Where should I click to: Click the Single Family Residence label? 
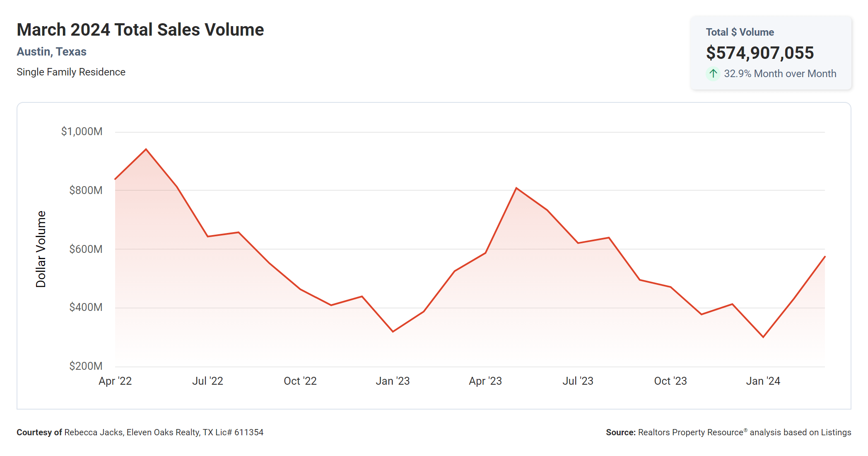(71, 72)
